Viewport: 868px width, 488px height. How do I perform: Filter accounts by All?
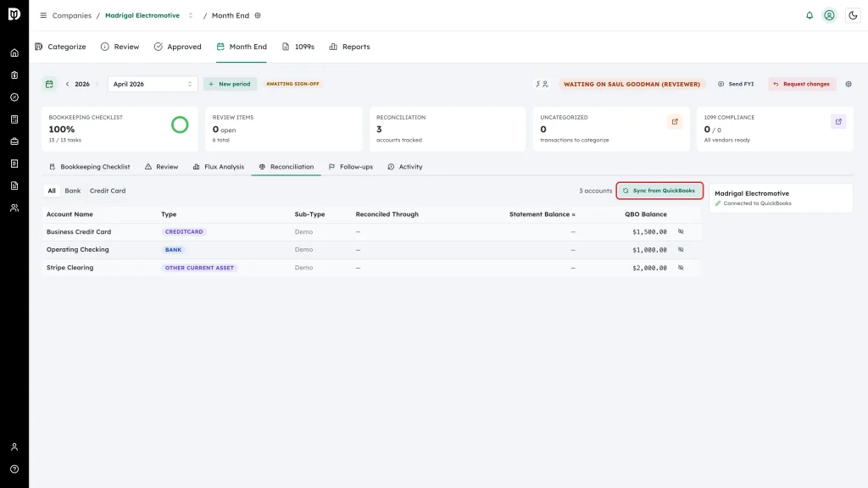coord(52,191)
